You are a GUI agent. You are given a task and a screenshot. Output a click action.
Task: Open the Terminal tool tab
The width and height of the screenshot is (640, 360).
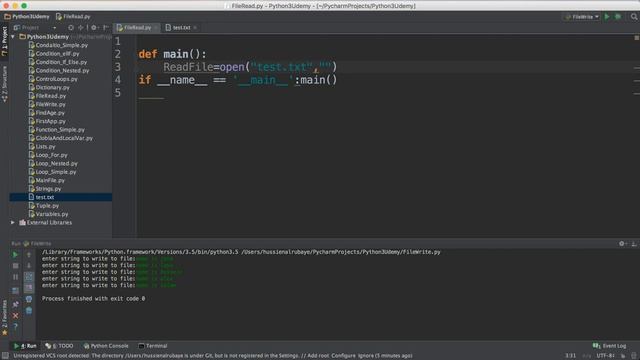coord(153,346)
